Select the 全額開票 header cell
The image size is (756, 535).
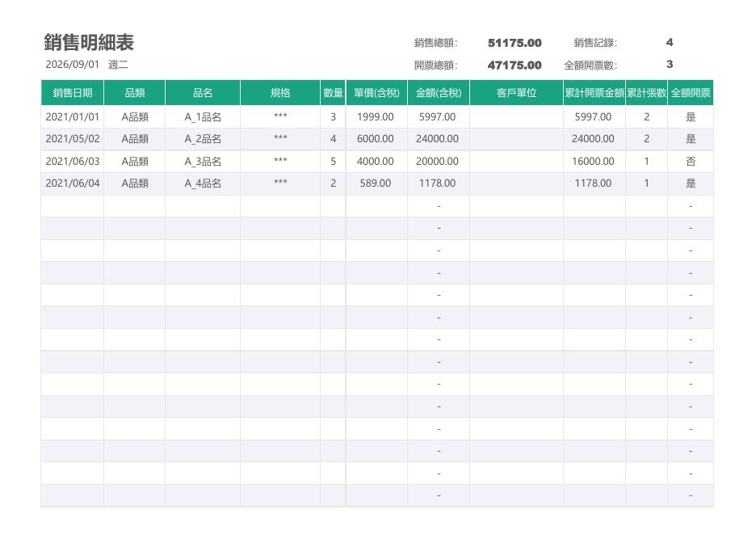(691, 93)
